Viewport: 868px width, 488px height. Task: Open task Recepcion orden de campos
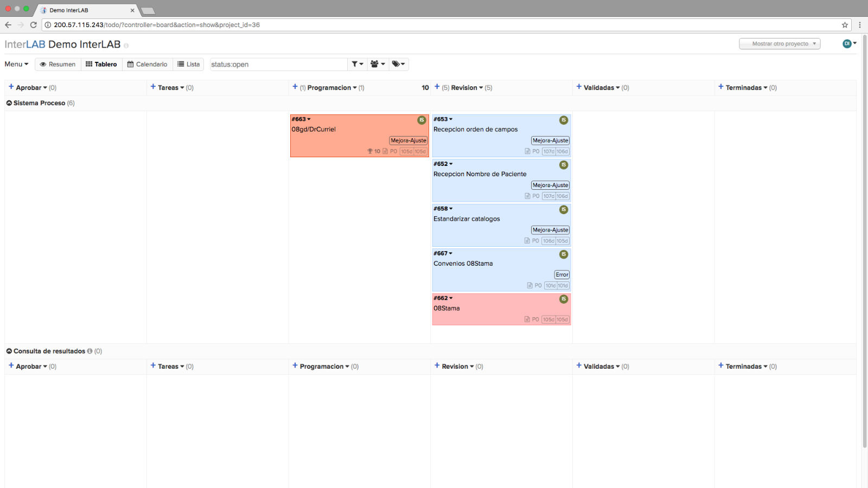pos(475,130)
